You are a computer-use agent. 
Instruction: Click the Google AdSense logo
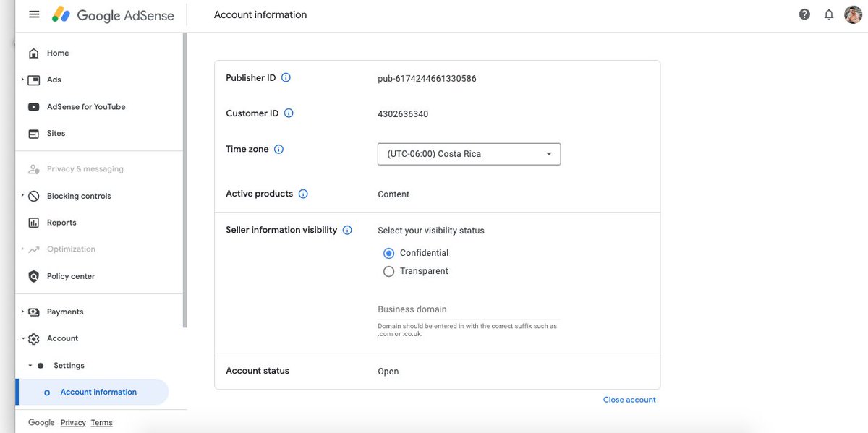(114, 14)
